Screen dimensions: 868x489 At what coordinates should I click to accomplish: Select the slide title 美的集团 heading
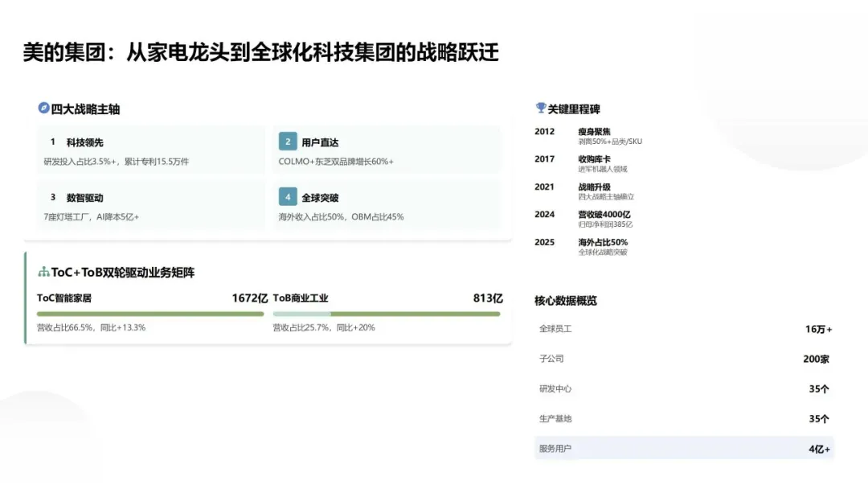click(x=260, y=52)
